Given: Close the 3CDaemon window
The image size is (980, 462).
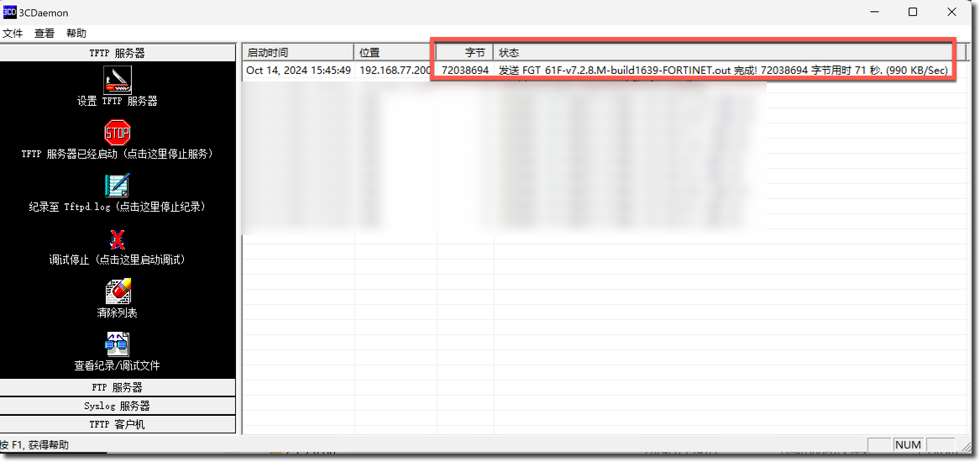Looking at the screenshot, I should [952, 12].
